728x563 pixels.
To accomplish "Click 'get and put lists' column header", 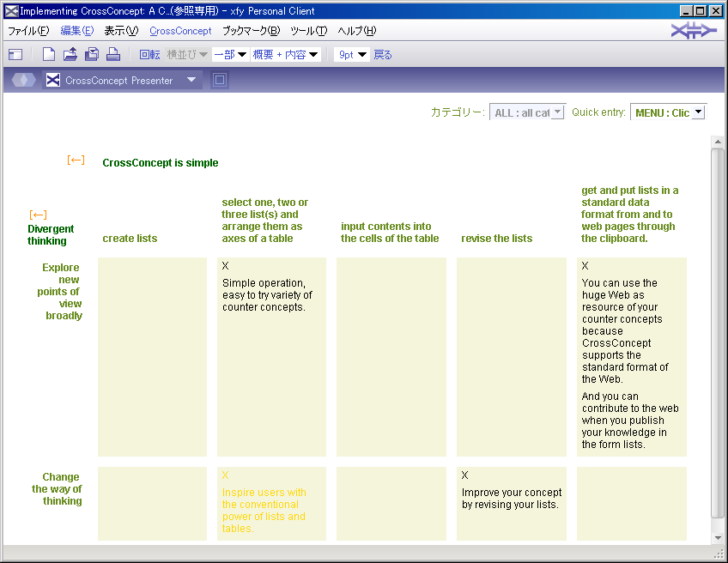I will click(x=629, y=215).
